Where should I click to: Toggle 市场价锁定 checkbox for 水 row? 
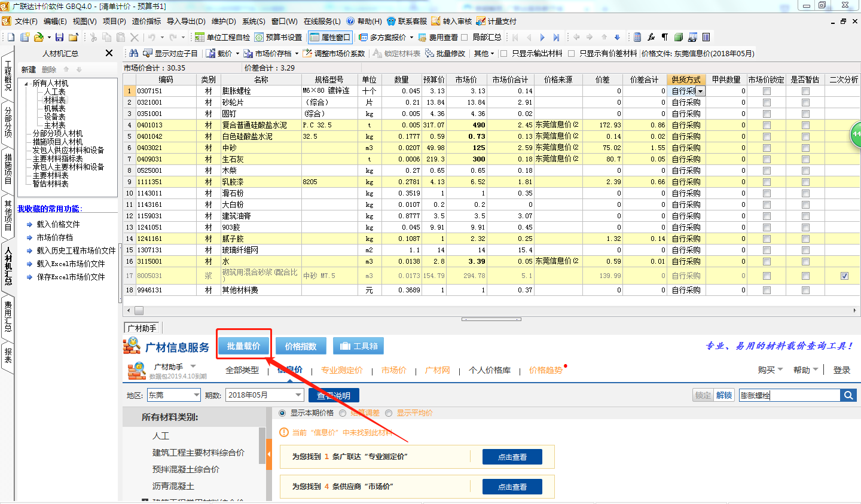[767, 262]
